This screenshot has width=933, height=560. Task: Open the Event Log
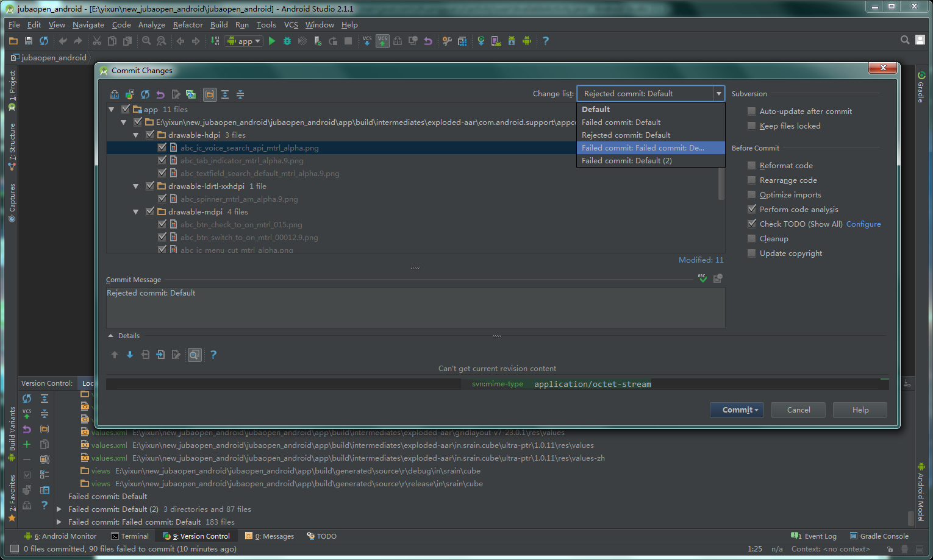814,536
